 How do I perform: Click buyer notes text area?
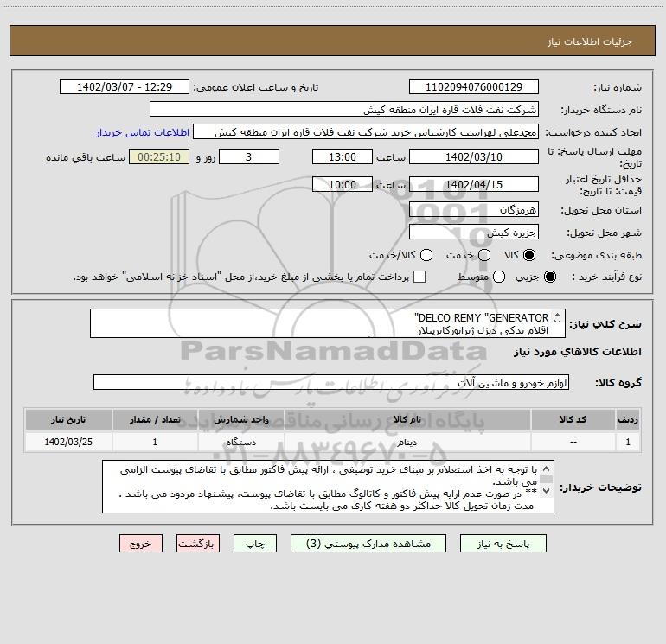328,487
